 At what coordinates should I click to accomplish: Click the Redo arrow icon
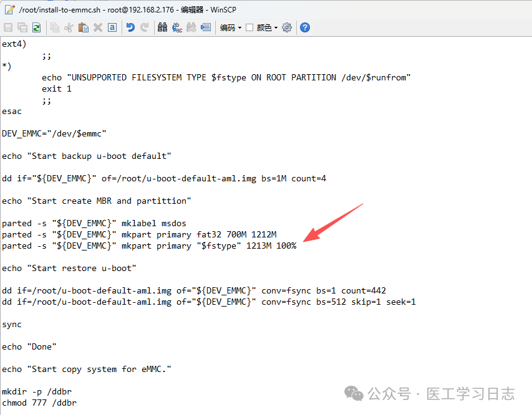click(x=145, y=27)
